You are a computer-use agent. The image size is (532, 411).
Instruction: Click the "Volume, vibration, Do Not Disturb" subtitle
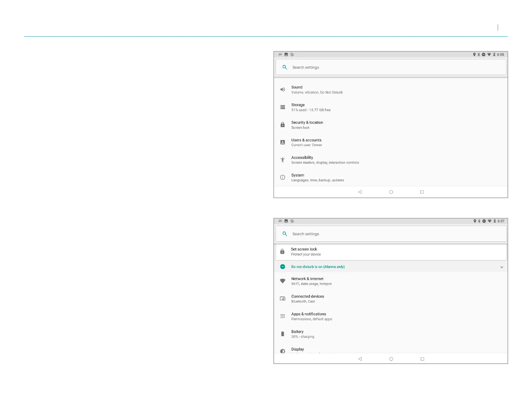(x=317, y=92)
